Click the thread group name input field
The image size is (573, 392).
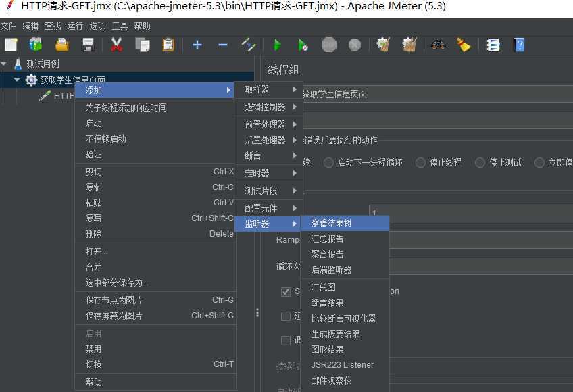pos(437,95)
